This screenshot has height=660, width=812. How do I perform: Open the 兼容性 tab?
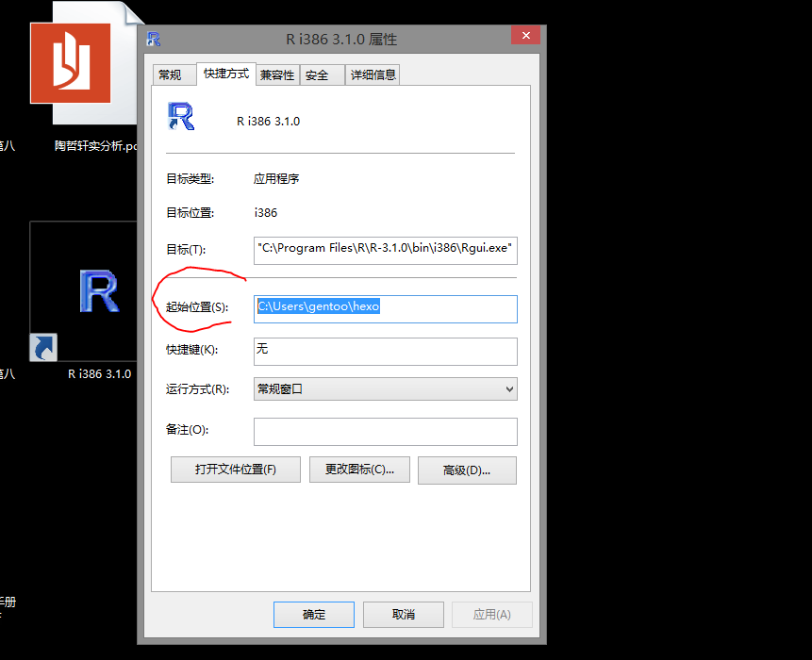coord(277,75)
